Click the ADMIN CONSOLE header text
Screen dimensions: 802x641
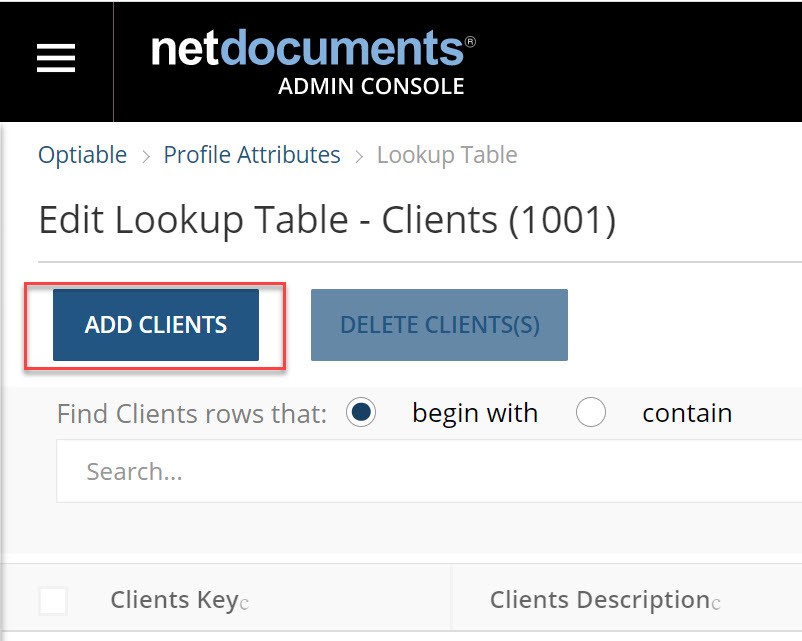tap(371, 86)
